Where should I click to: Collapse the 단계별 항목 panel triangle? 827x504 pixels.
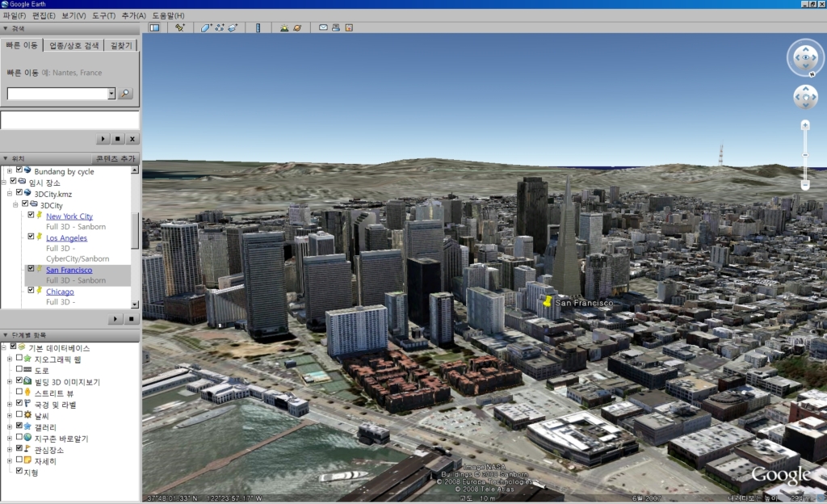[6, 334]
